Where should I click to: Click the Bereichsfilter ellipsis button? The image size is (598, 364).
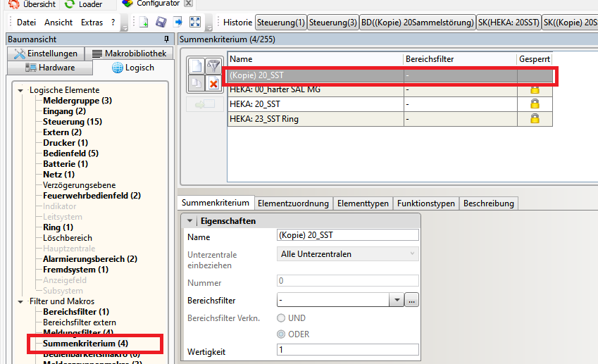coord(411,301)
